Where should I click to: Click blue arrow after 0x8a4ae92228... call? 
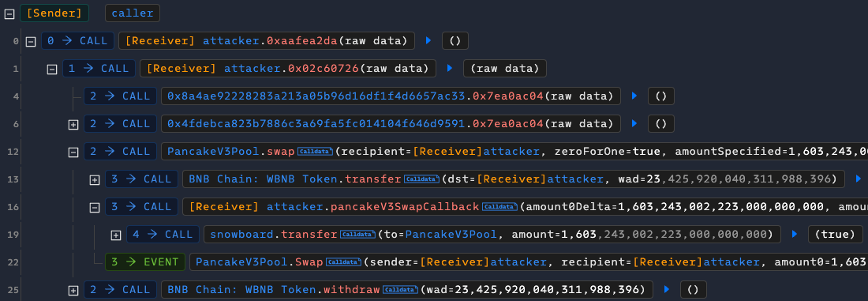click(x=634, y=96)
